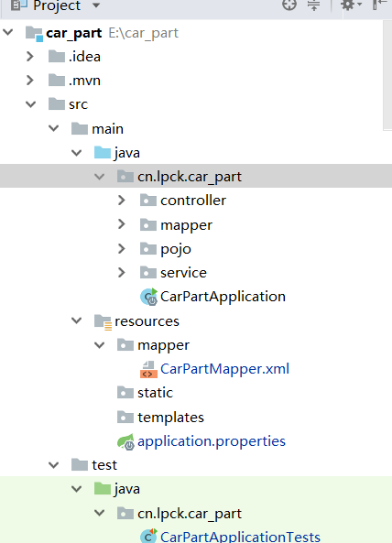The width and height of the screenshot is (392, 543).
Task: Expand the pojo package chevron
Action: 121,249
